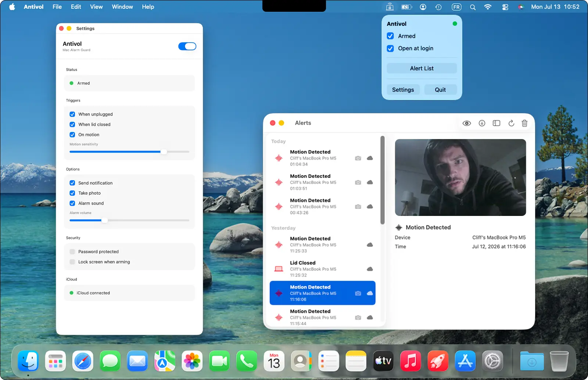The height and width of the screenshot is (380, 588).
Task: Click the Wi-Fi icon in the menu bar
Action: pos(488,7)
